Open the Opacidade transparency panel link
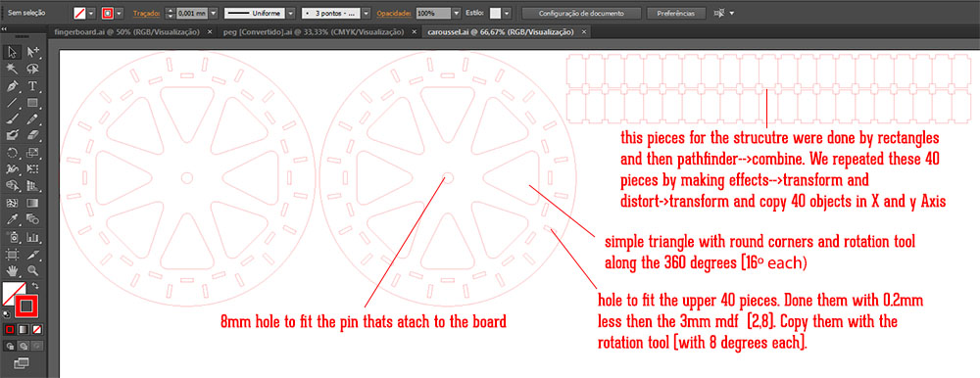This screenshot has height=378, width=980. 394,13
